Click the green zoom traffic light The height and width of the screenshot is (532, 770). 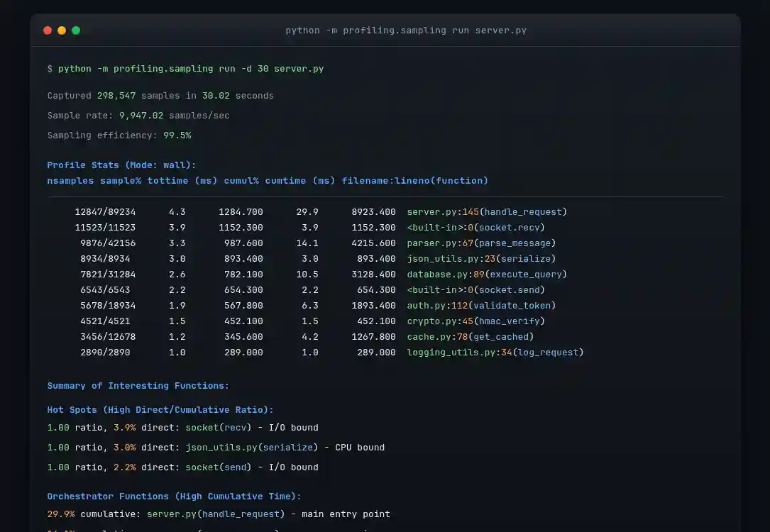75,31
